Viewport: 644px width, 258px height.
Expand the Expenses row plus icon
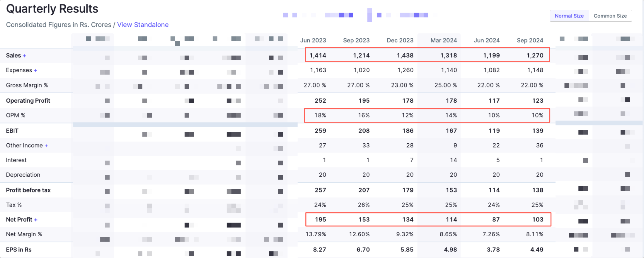[35, 70]
